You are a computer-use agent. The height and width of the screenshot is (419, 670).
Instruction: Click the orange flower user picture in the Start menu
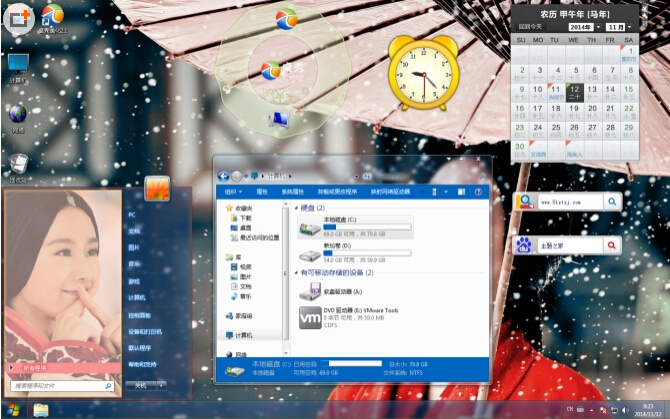(x=157, y=188)
